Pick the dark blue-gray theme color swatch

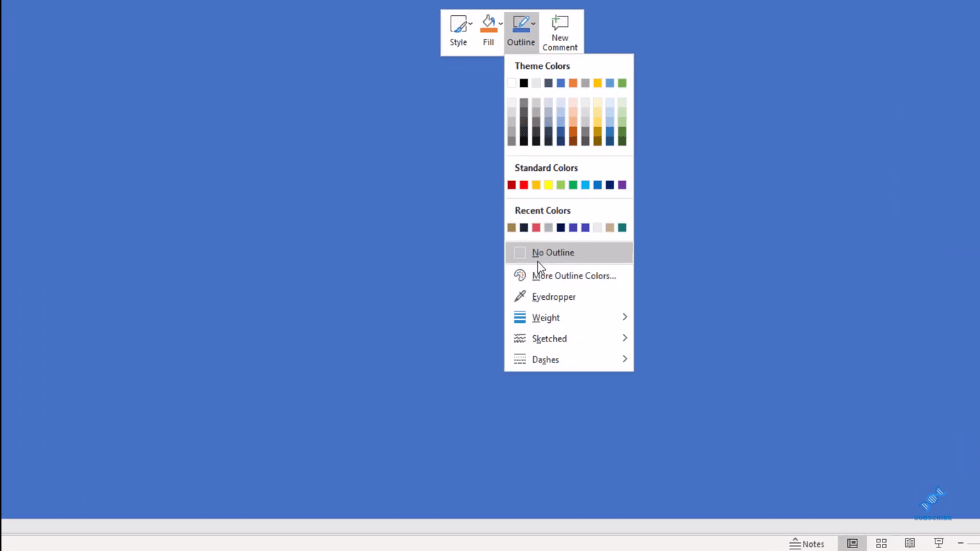[x=548, y=83]
